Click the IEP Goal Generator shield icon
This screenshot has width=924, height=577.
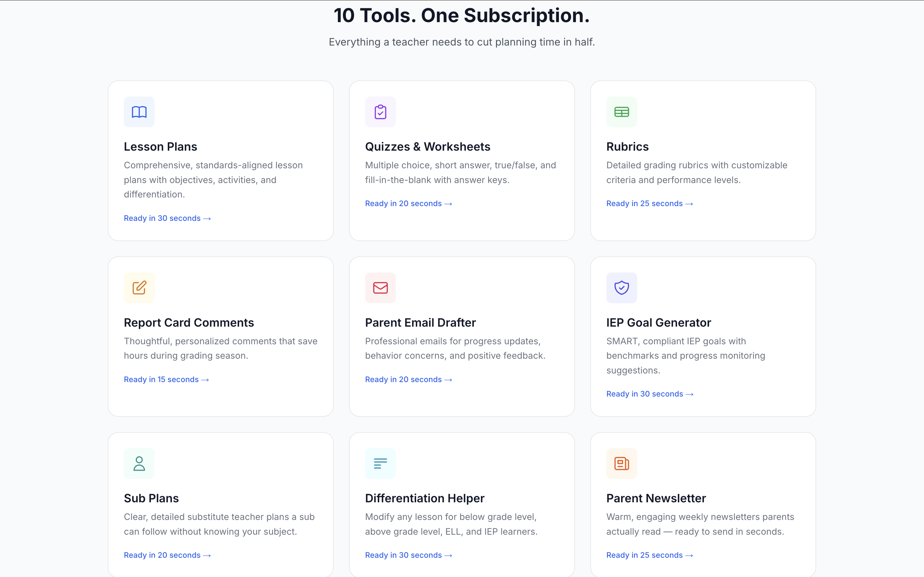[621, 288]
